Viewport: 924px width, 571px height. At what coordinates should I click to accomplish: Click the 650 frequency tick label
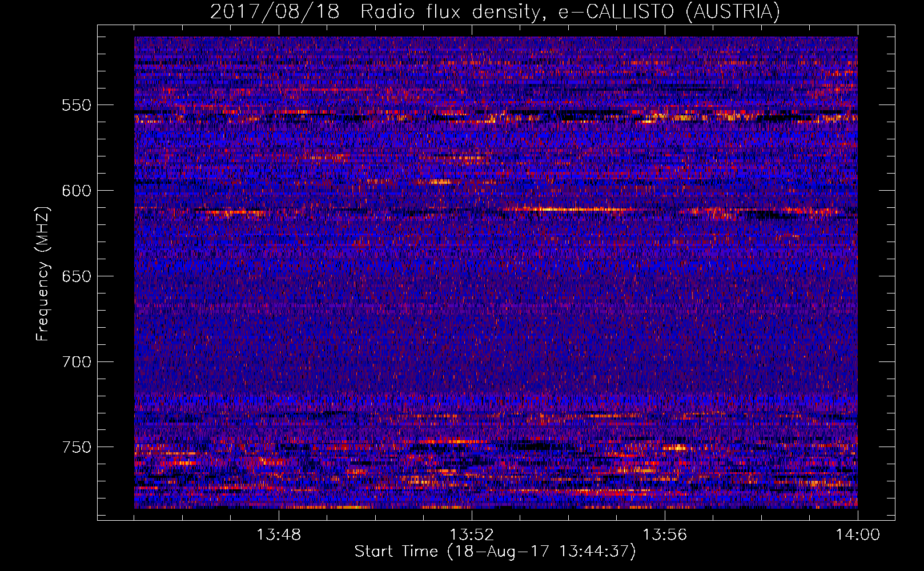click(77, 276)
